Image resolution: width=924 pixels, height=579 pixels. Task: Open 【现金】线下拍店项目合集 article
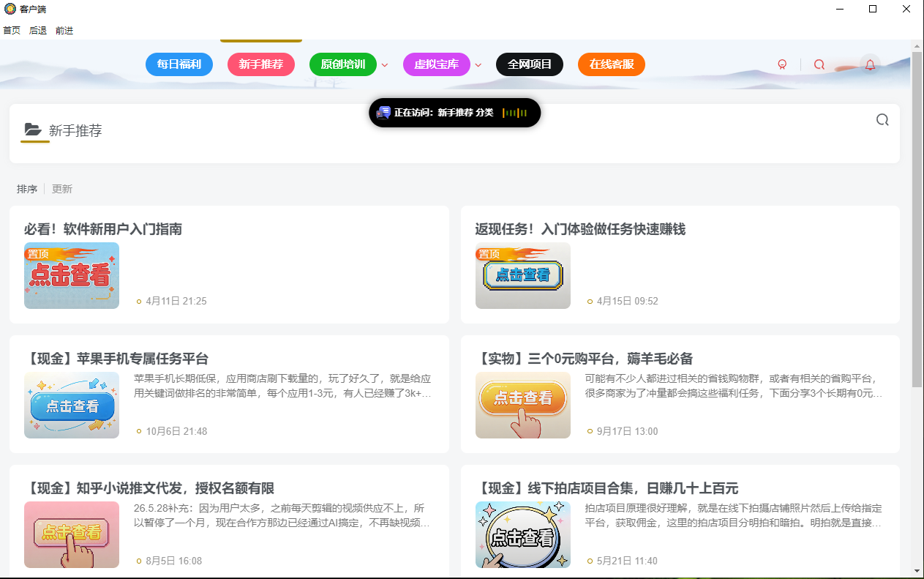click(x=606, y=488)
